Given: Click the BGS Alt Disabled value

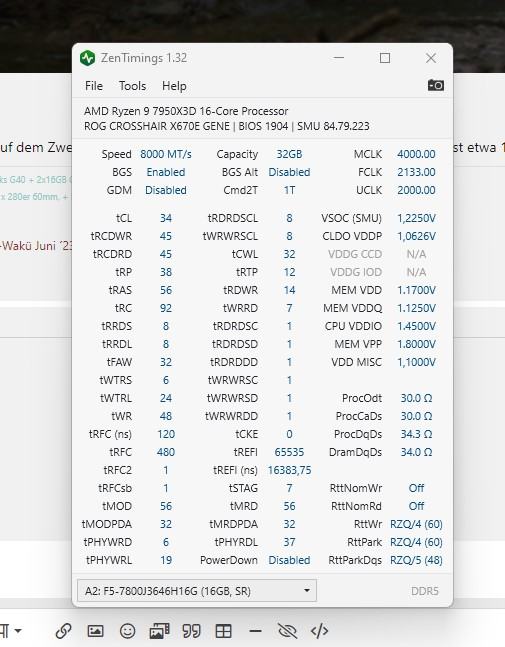Looking at the screenshot, I should pos(289,172).
